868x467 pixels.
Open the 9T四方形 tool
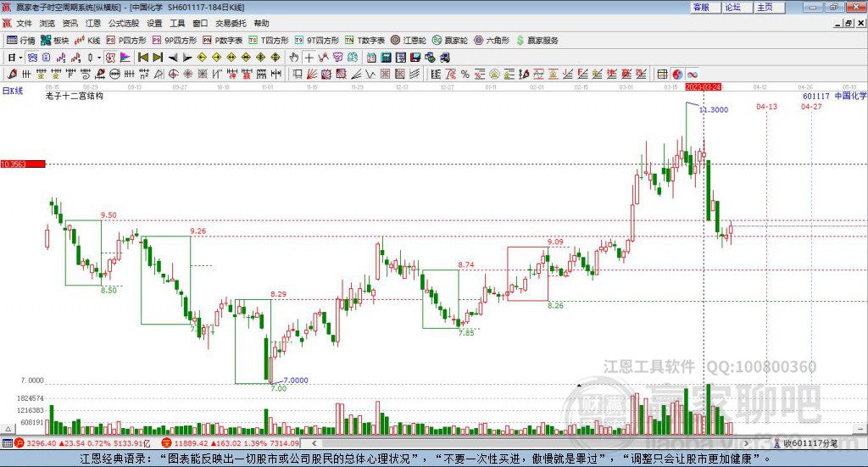coord(317,41)
